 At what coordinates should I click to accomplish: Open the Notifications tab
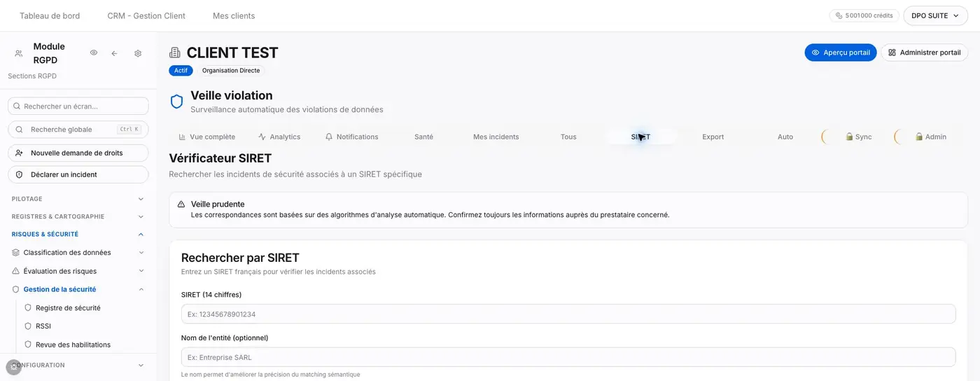(351, 137)
